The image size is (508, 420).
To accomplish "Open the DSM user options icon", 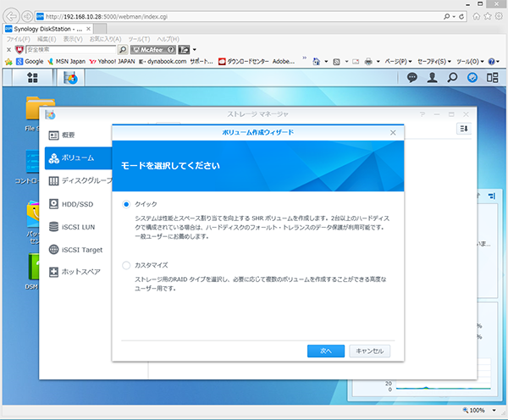I will click(432, 78).
